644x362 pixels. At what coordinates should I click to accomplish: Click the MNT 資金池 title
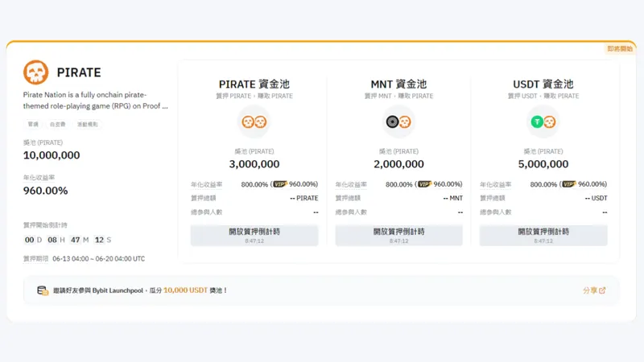398,84
